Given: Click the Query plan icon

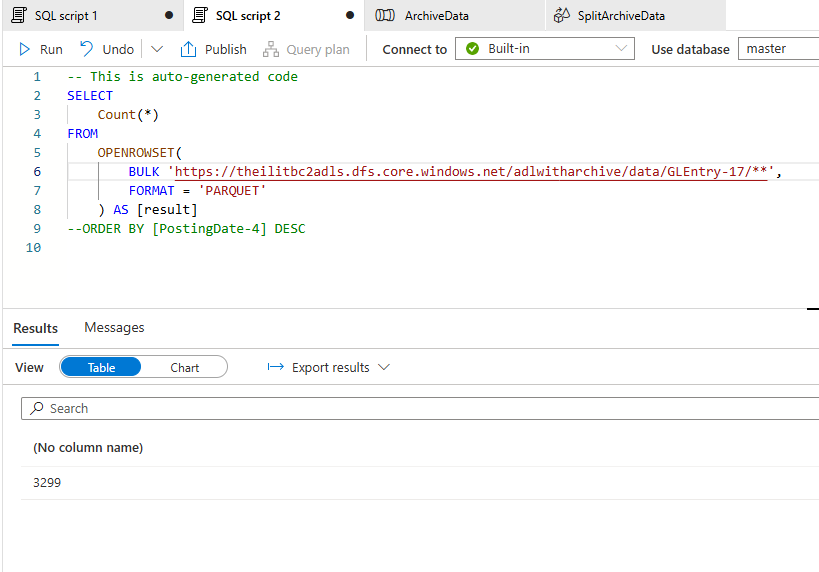Looking at the screenshot, I should (x=270, y=49).
